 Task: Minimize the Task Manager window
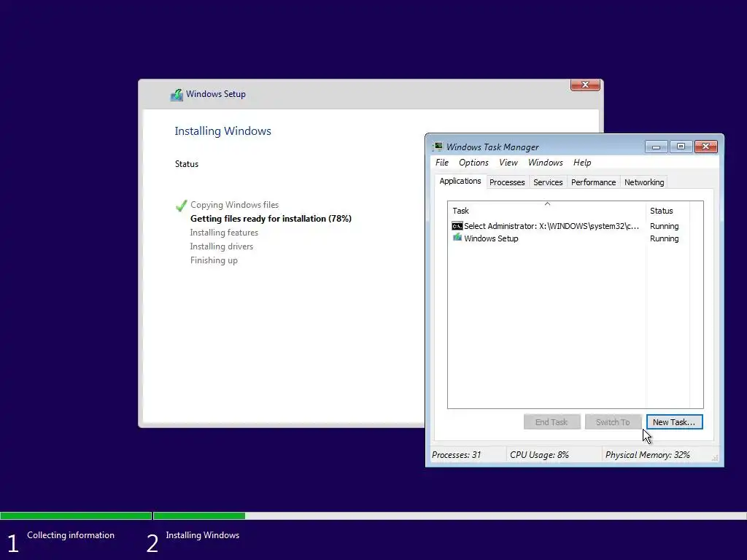(656, 147)
